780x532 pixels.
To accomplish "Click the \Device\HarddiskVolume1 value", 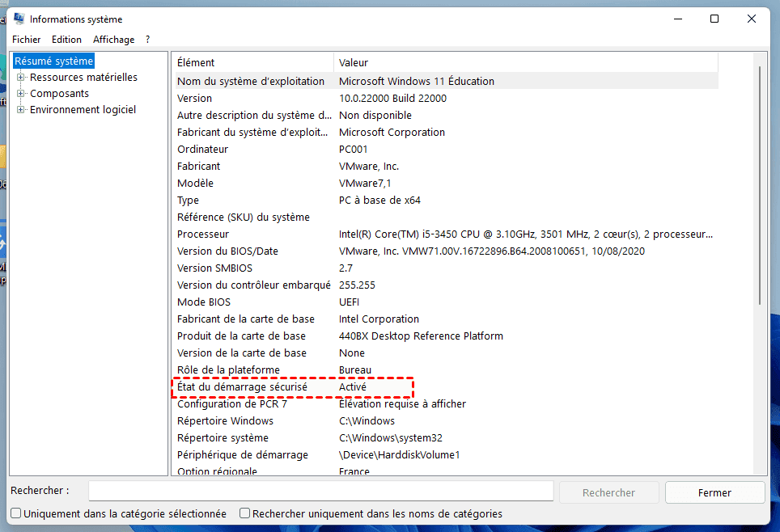I will pyautogui.click(x=400, y=455).
